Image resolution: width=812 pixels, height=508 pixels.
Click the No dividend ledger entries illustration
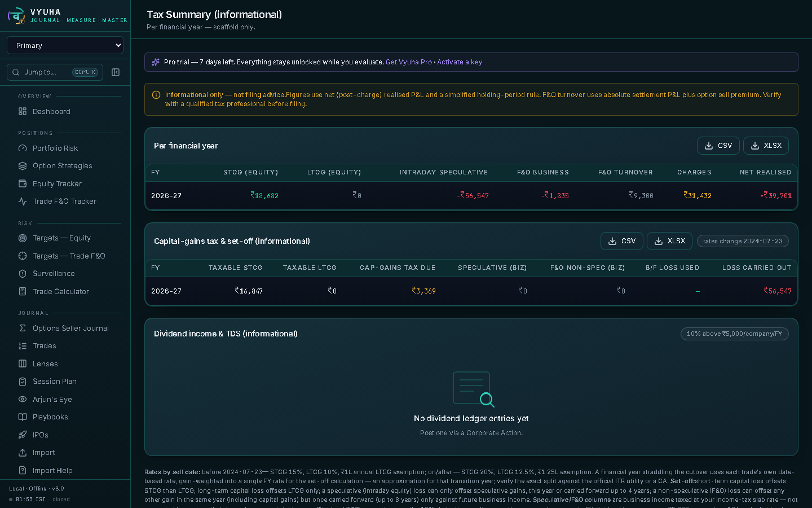[474, 389]
